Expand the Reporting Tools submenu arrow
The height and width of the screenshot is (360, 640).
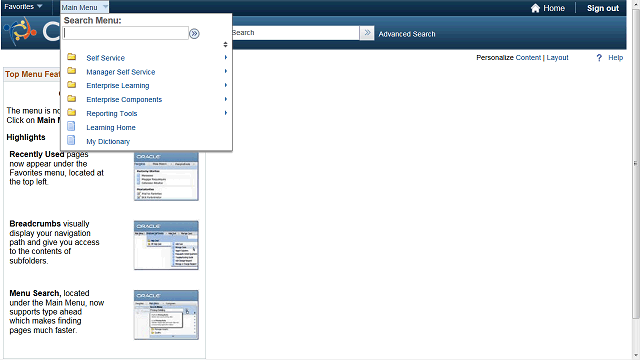pyautogui.click(x=225, y=113)
